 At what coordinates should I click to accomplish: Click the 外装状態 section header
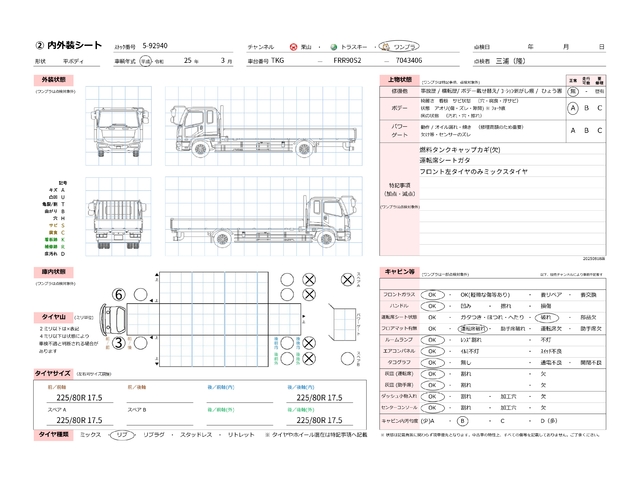click(54, 78)
